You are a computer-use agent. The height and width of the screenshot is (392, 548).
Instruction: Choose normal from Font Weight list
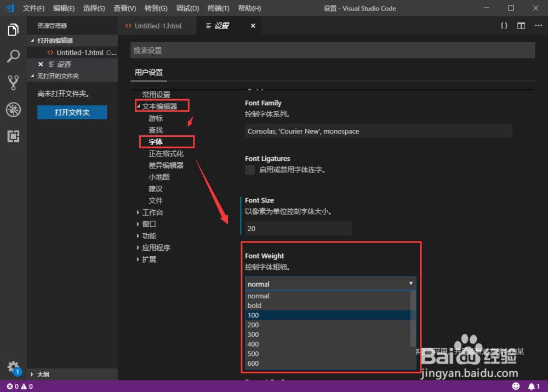tap(328, 296)
